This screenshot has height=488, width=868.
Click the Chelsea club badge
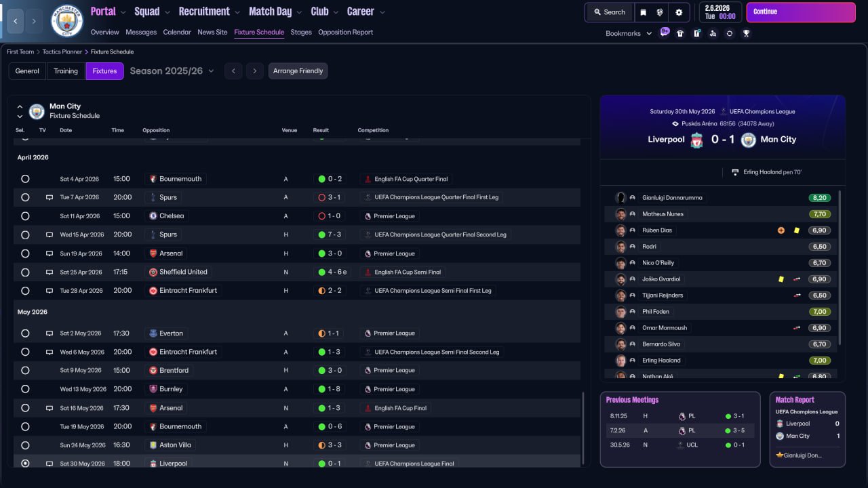point(153,216)
